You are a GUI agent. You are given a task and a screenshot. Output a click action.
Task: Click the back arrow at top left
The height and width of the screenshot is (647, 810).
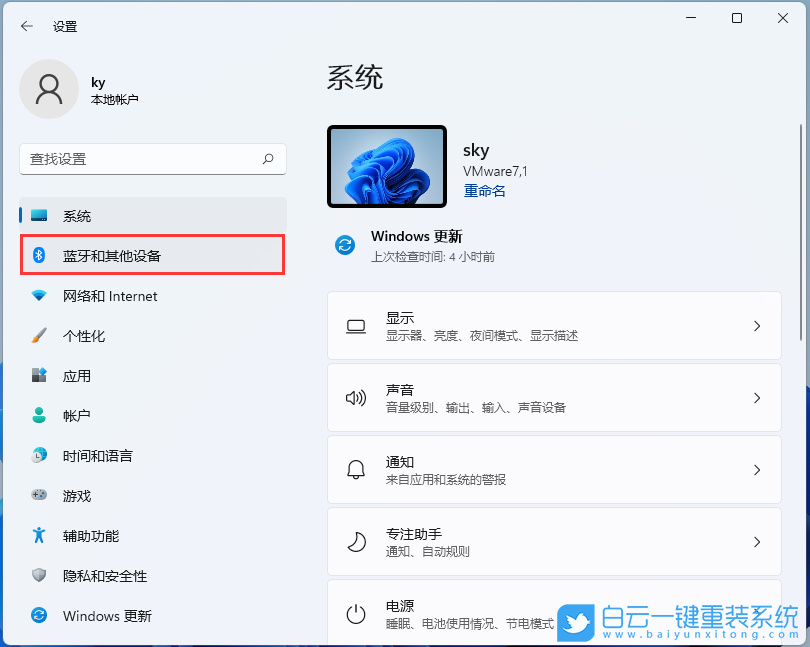[x=27, y=26]
